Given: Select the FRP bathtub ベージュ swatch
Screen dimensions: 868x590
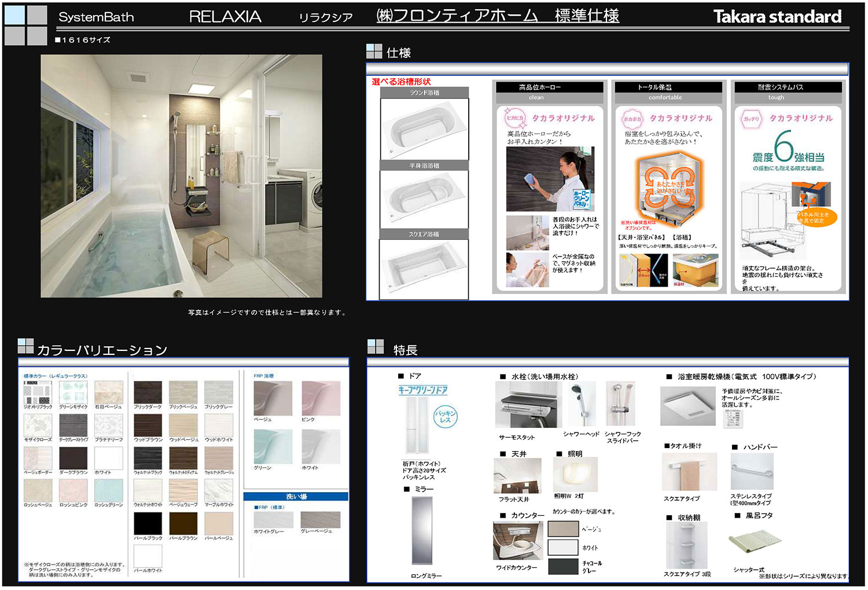Looking at the screenshot, I should pos(273,398).
